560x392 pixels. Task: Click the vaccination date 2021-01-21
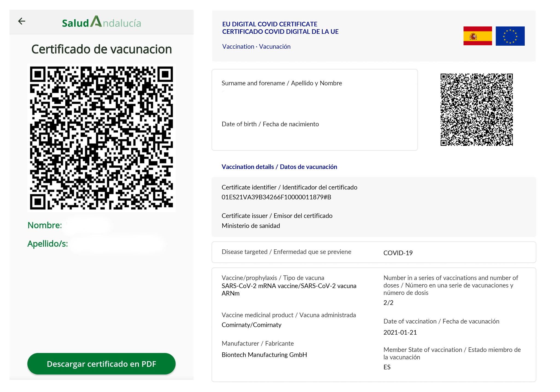click(400, 332)
